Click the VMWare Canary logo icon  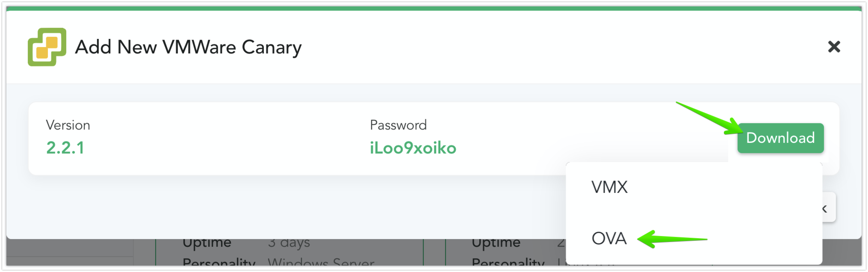[x=47, y=47]
